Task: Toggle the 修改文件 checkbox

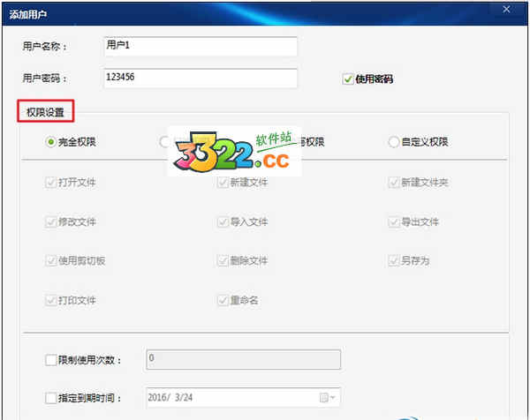Action: click(x=50, y=221)
